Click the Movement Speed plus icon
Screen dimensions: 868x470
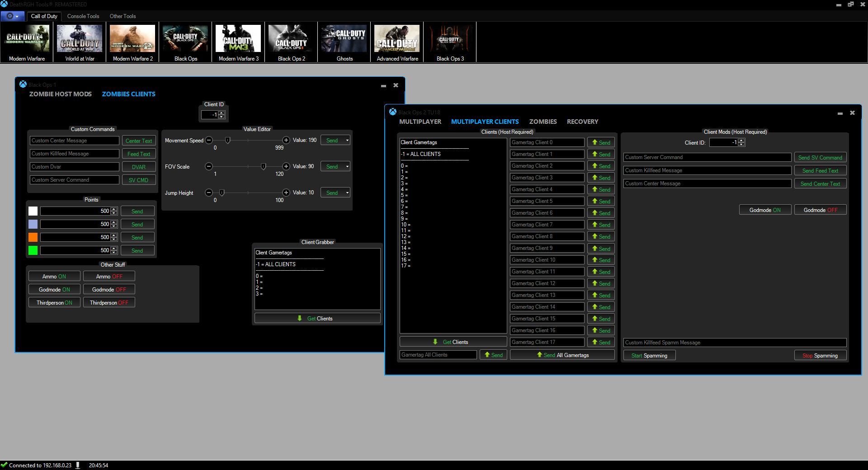tap(286, 141)
